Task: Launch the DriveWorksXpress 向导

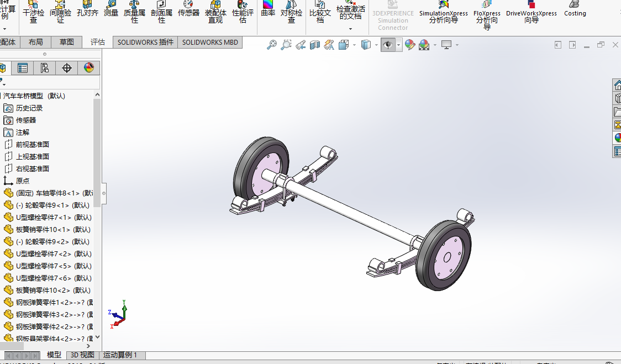Action: tap(531, 12)
